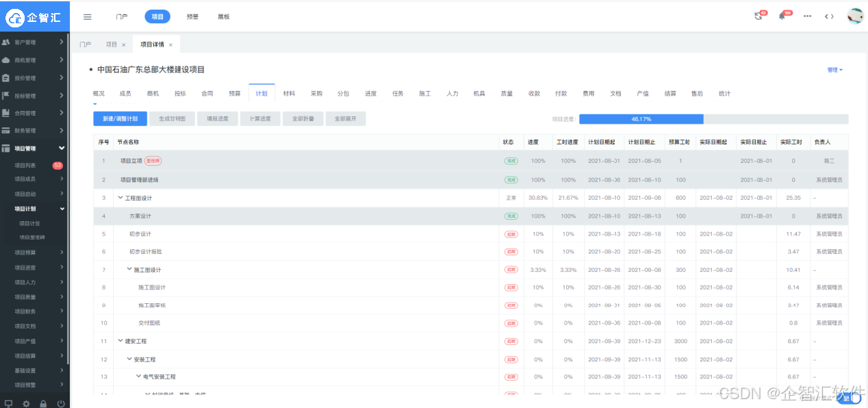Open the 管理 dropdown at top right
Screen dimensions: 868x408
834,70
